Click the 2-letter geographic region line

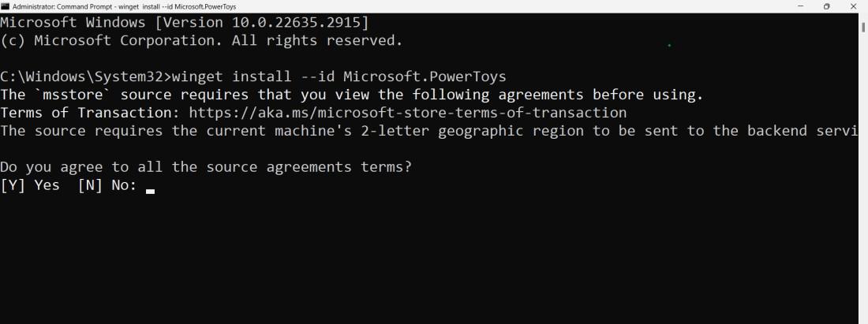[x=429, y=131]
